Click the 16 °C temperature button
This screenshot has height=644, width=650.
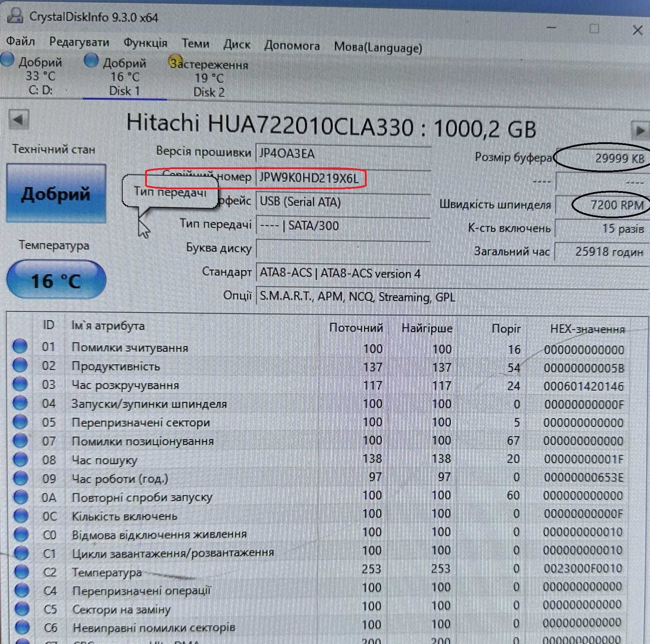click(x=56, y=280)
